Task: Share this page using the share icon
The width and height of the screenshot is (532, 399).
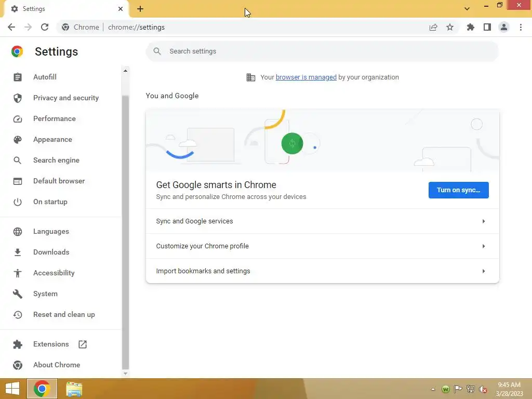Action: pyautogui.click(x=433, y=27)
